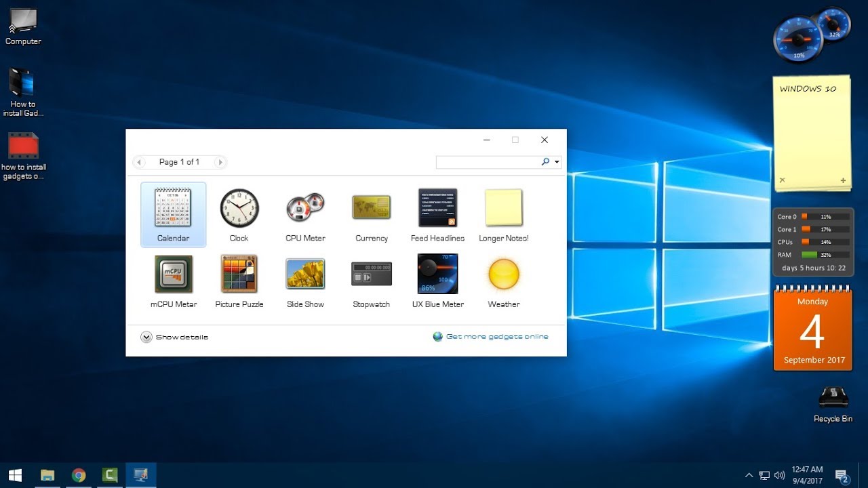The width and height of the screenshot is (868, 488).
Task: Open File Explorer from taskbar
Action: (47, 475)
